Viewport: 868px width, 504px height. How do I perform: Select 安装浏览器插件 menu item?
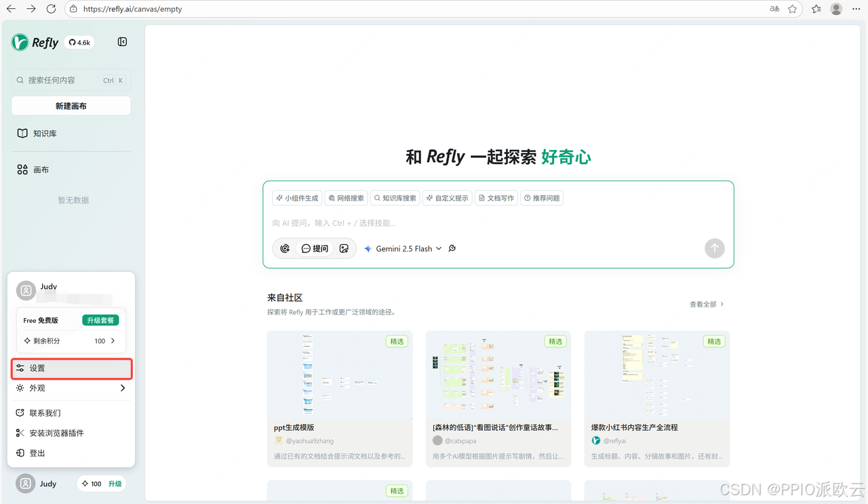tap(71, 433)
